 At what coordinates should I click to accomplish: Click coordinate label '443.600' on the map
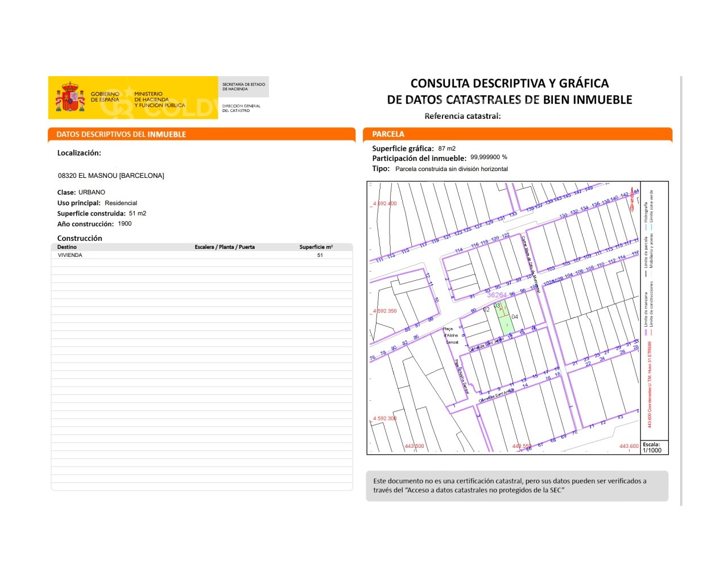click(629, 446)
